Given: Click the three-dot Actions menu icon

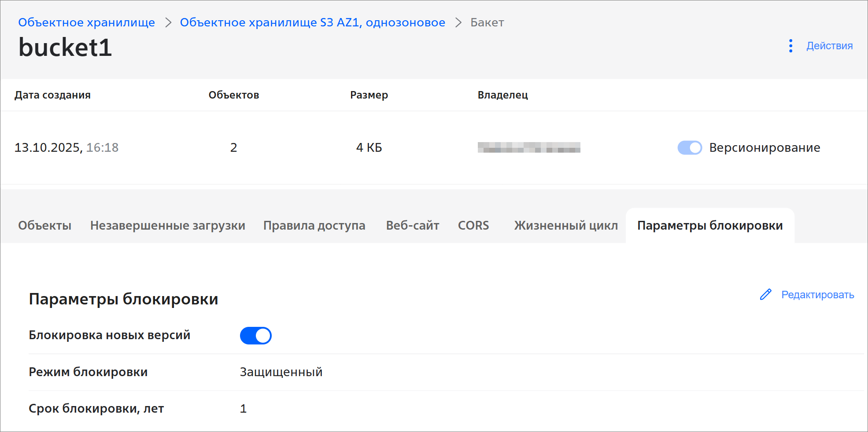Looking at the screenshot, I should pos(790,46).
